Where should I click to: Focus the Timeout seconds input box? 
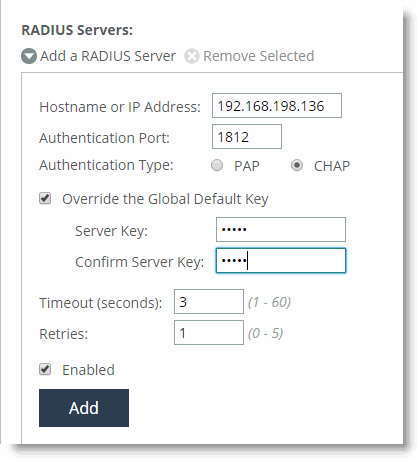pyautogui.click(x=209, y=302)
